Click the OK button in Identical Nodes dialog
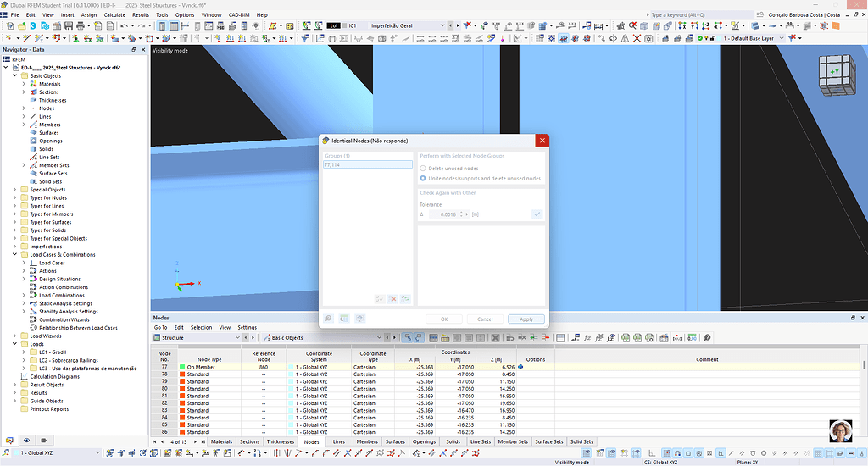 coord(444,319)
